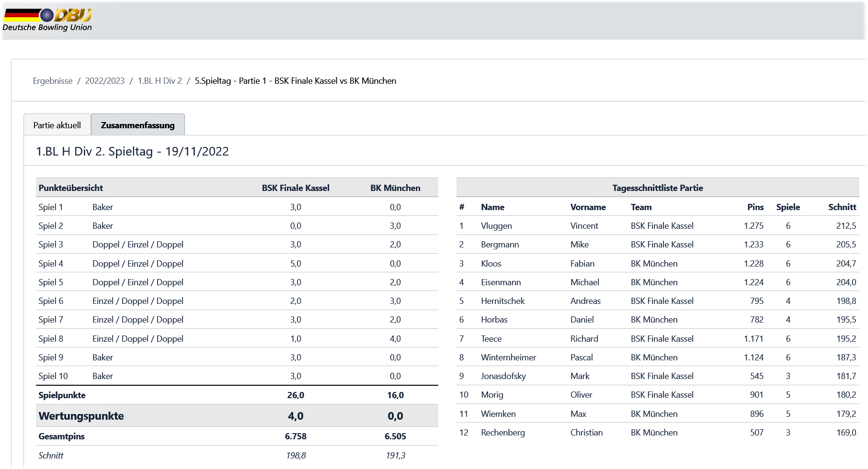Click Einzel / Doppel / Doppel in Spiel 6 row

[x=138, y=301]
